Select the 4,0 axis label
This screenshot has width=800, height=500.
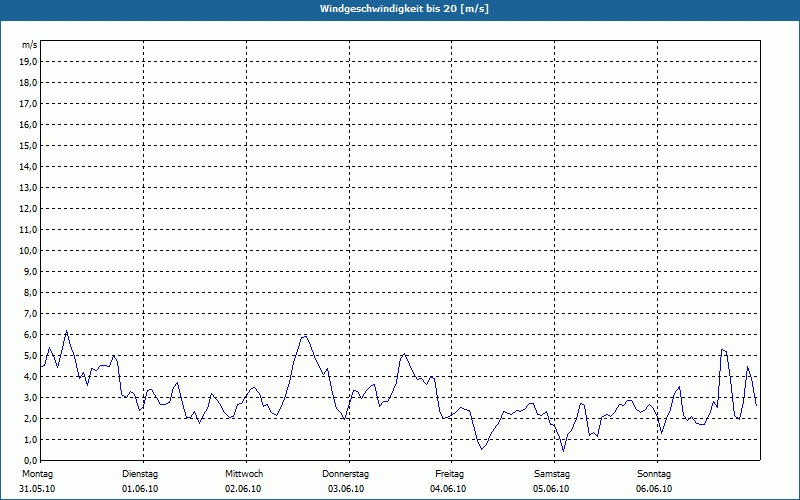click(x=31, y=376)
